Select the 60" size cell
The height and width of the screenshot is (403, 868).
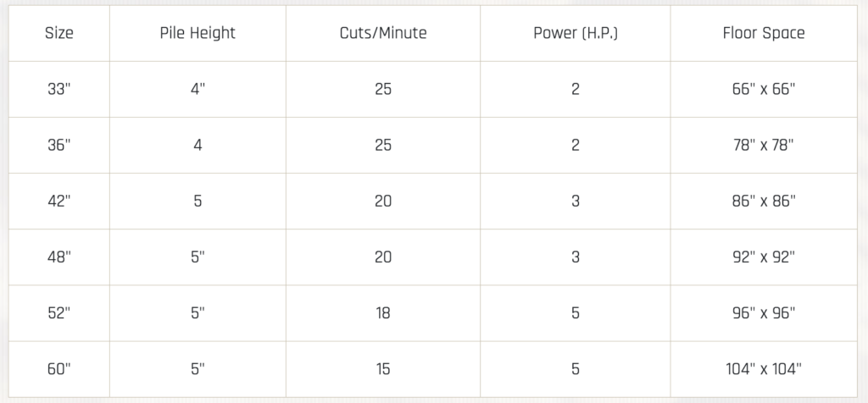point(59,369)
